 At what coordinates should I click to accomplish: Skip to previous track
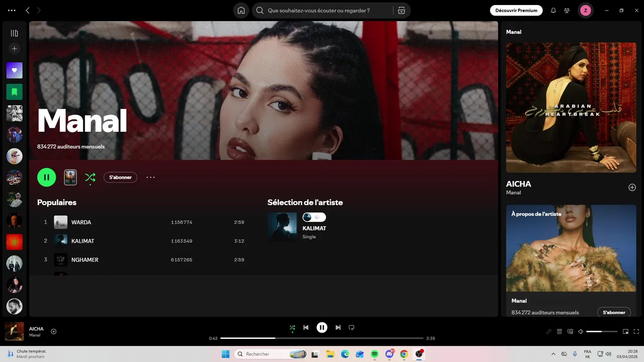[305, 327]
